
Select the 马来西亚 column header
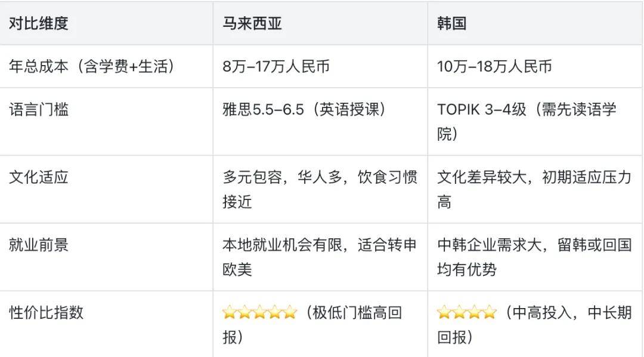pos(252,23)
